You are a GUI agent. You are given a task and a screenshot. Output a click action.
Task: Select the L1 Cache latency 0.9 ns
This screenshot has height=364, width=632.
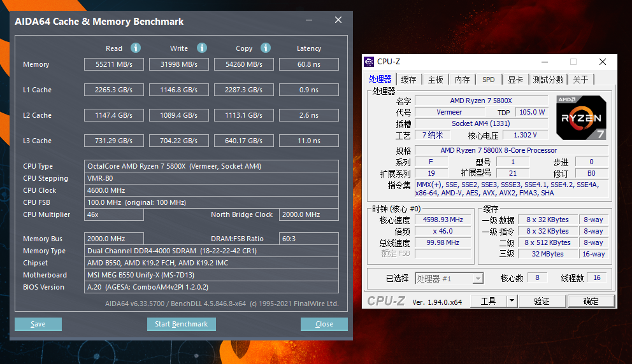309,90
